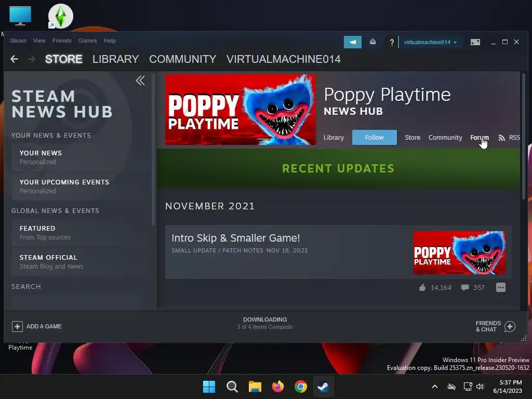
Task: Click the news hub search field
Action: pos(75,302)
